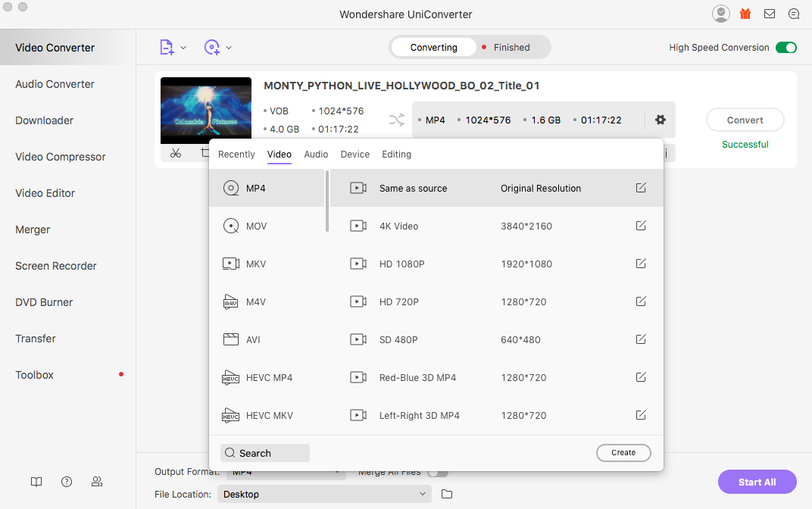812x509 pixels.
Task: Open the gift box icon
Action: point(745,14)
